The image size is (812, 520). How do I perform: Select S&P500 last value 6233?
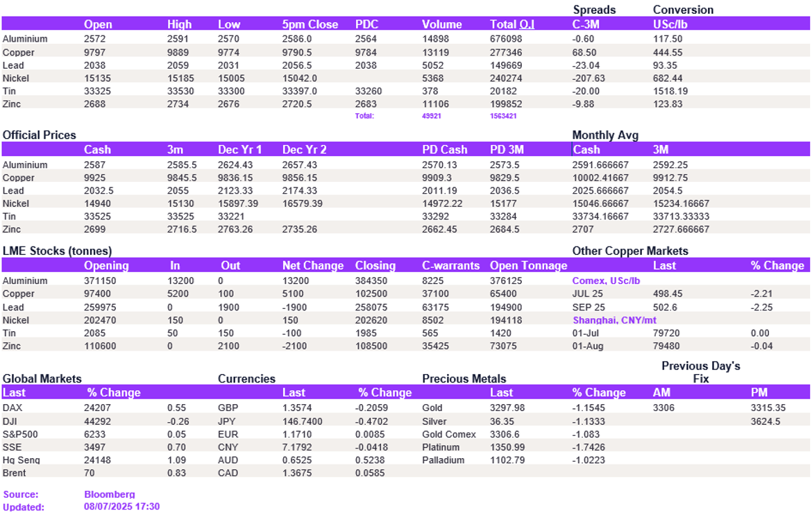pyautogui.click(x=95, y=435)
